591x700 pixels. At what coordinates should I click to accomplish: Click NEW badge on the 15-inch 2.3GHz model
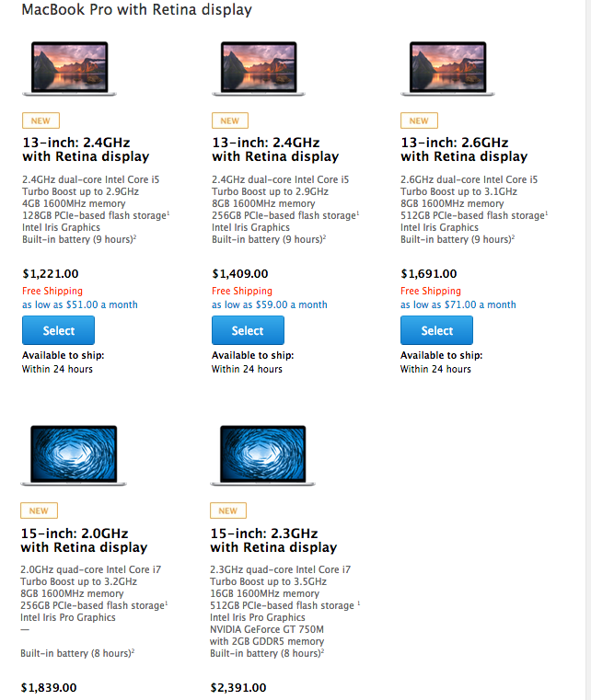[228, 511]
